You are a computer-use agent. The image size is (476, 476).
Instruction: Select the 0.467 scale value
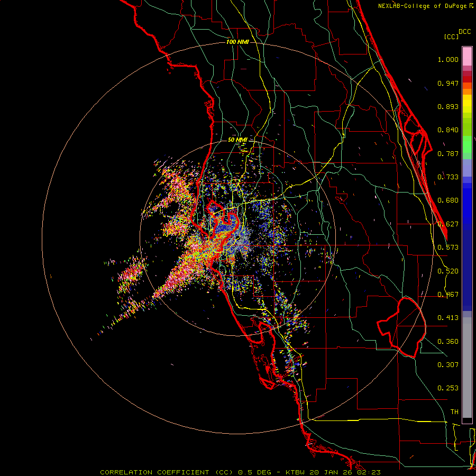tap(448, 295)
